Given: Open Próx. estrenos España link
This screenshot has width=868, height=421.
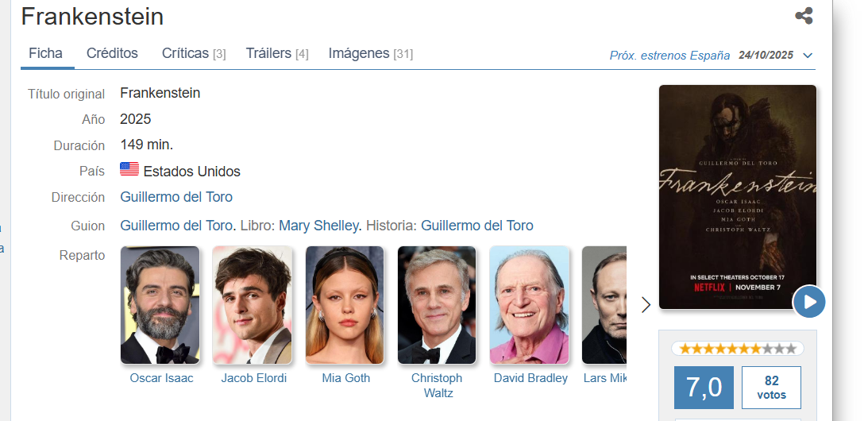Looking at the screenshot, I should pos(669,56).
